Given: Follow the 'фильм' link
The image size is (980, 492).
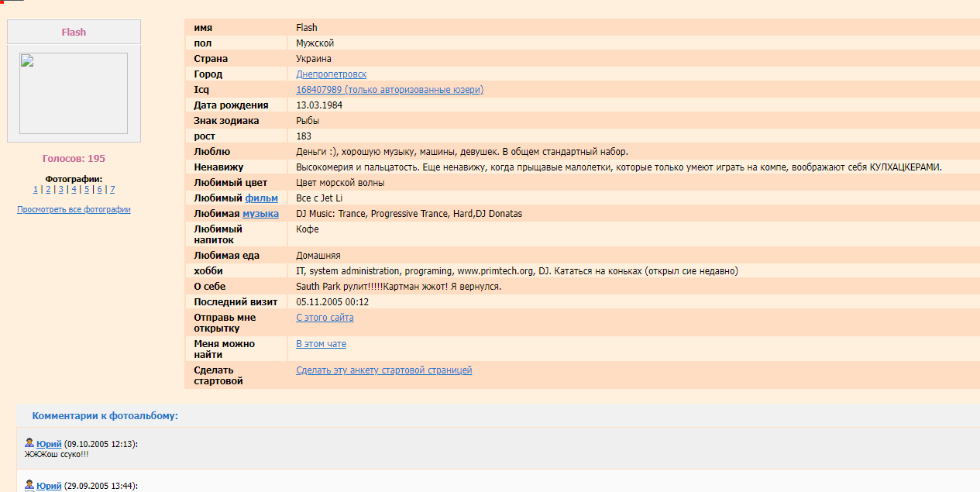Looking at the screenshot, I should point(261,198).
